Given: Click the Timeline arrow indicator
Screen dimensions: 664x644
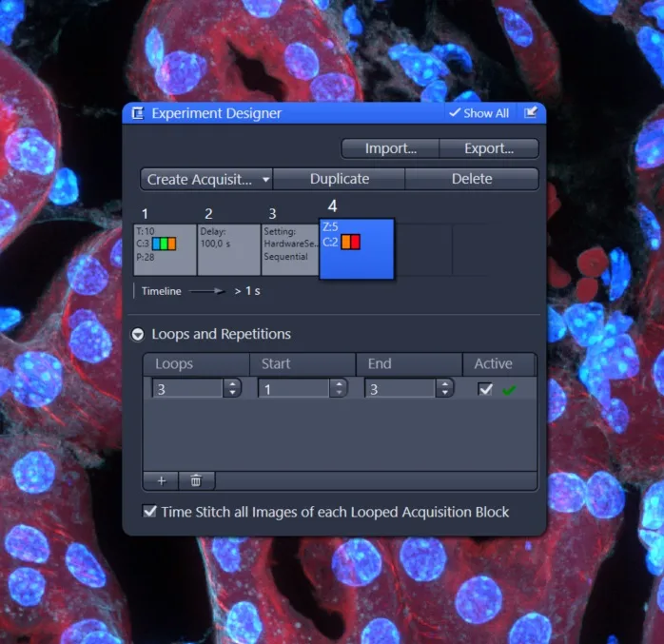Looking at the screenshot, I should tap(206, 291).
